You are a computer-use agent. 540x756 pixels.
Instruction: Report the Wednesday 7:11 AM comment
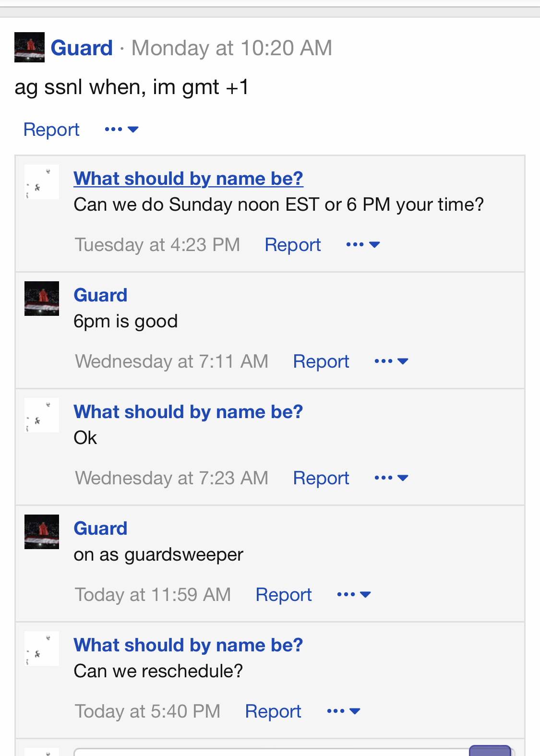coord(321,361)
